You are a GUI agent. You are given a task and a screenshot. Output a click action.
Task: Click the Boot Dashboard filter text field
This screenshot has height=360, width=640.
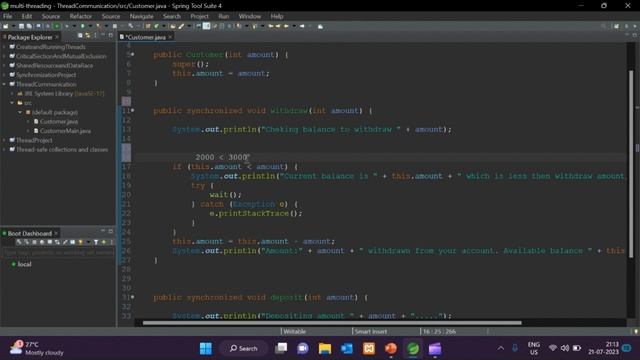[x=58, y=253]
